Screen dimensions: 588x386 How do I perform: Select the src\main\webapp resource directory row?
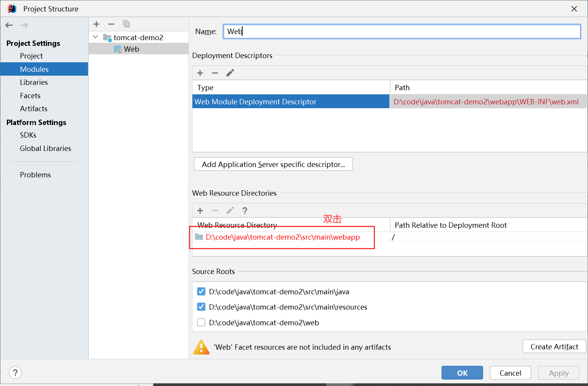pyautogui.click(x=291, y=237)
